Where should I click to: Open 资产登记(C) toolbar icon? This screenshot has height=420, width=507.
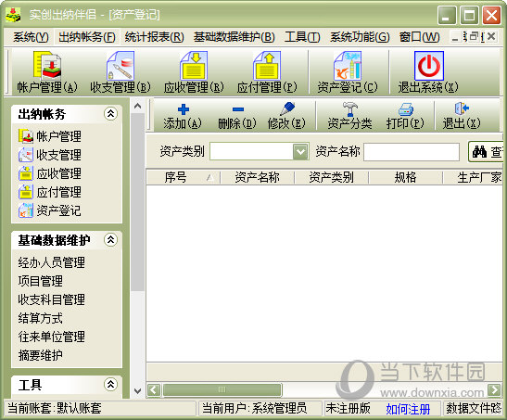(348, 72)
